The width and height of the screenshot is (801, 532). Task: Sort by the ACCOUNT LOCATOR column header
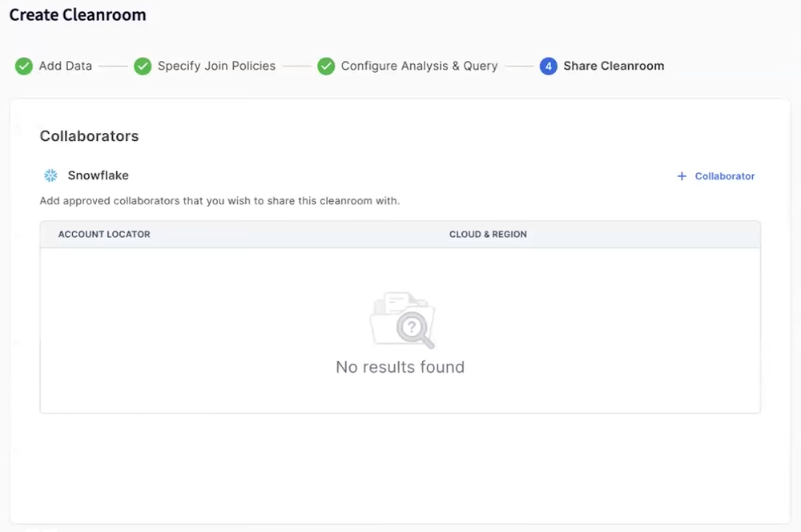[103, 234]
